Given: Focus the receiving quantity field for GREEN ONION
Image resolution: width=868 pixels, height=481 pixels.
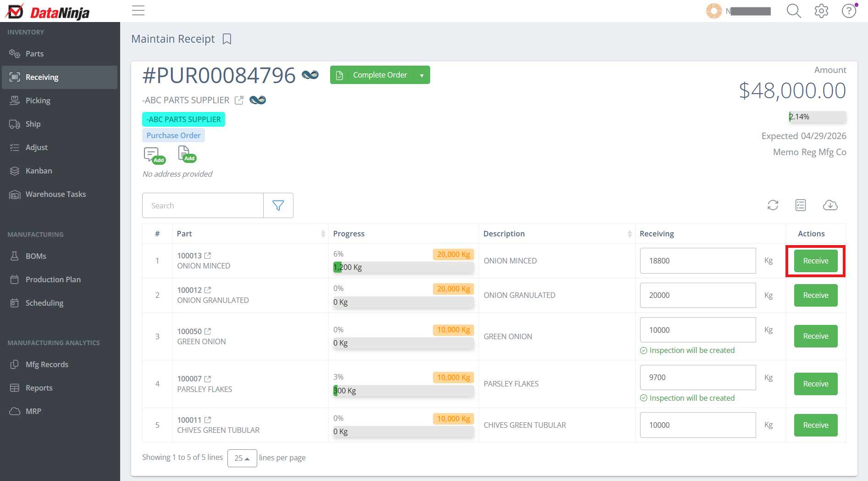Looking at the screenshot, I should pyautogui.click(x=698, y=330).
